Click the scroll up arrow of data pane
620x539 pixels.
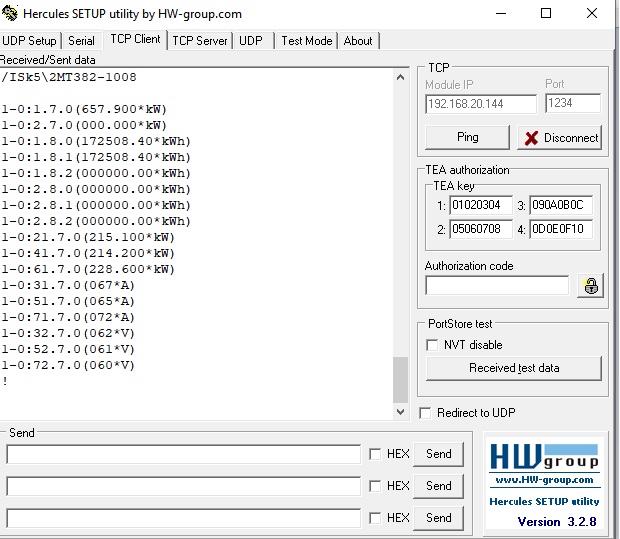(x=400, y=77)
